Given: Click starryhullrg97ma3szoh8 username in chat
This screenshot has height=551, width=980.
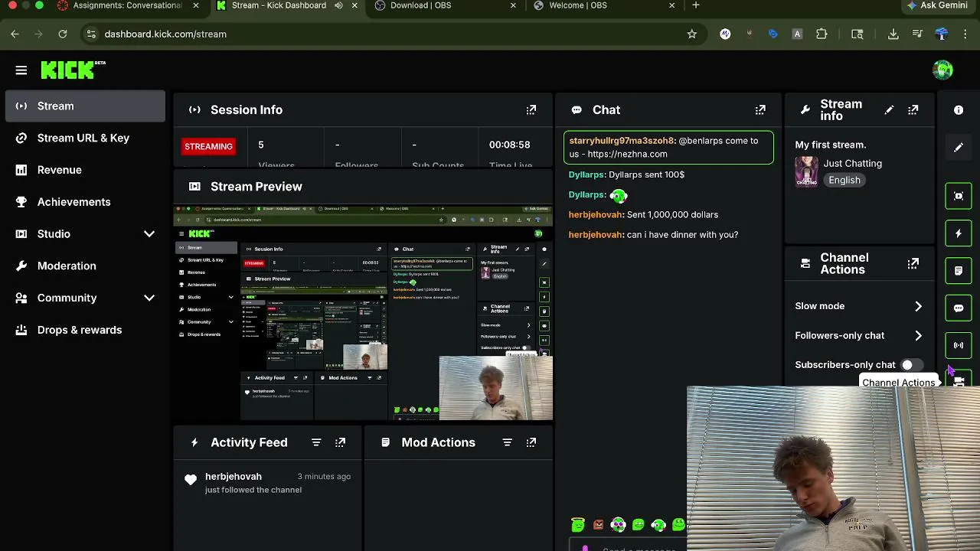Looking at the screenshot, I should tap(622, 141).
